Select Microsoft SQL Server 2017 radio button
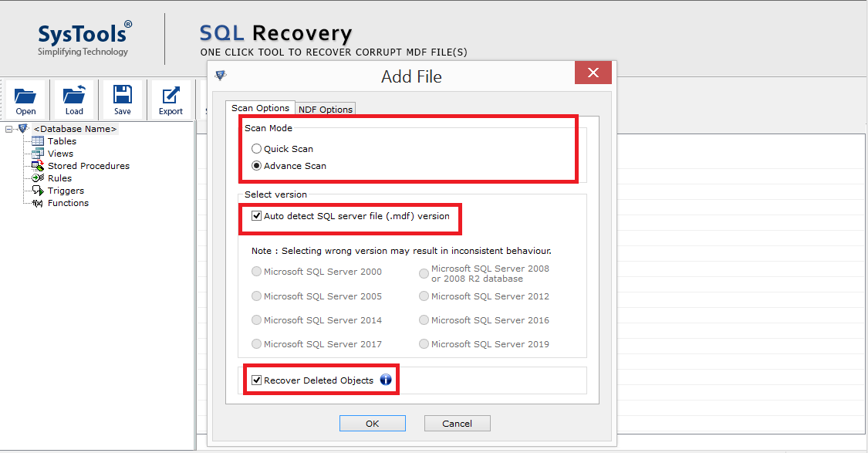The height and width of the screenshot is (453, 868). point(256,344)
